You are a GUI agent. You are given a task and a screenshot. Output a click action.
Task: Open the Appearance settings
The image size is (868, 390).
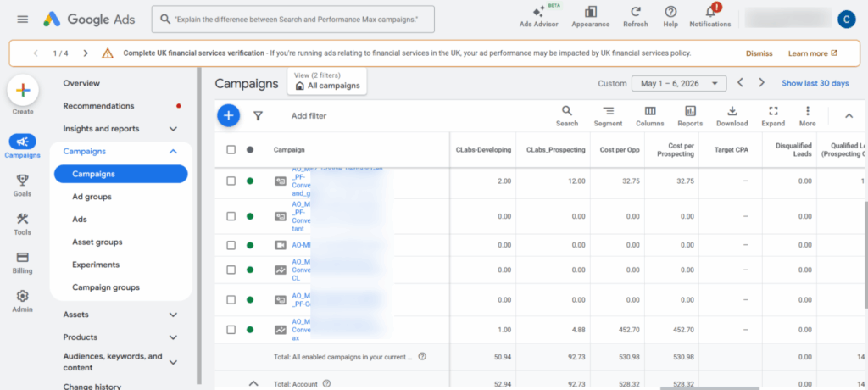[591, 17]
